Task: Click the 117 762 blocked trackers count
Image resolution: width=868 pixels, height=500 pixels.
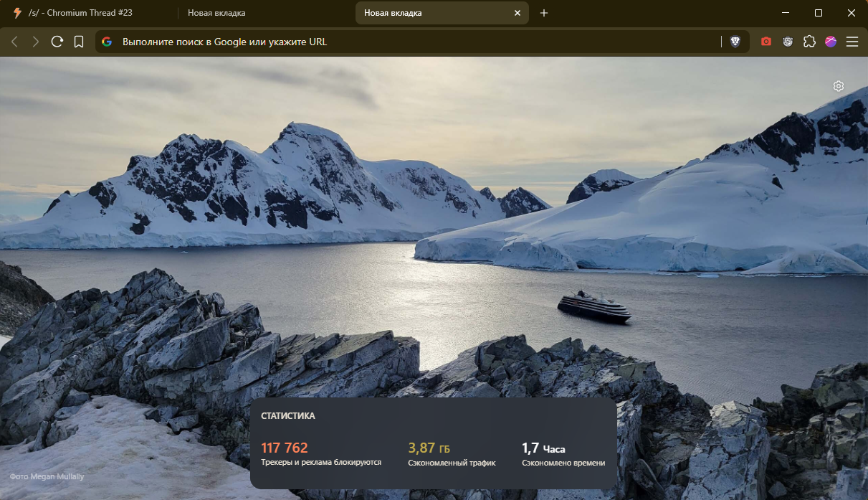Action: pyautogui.click(x=285, y=448)
